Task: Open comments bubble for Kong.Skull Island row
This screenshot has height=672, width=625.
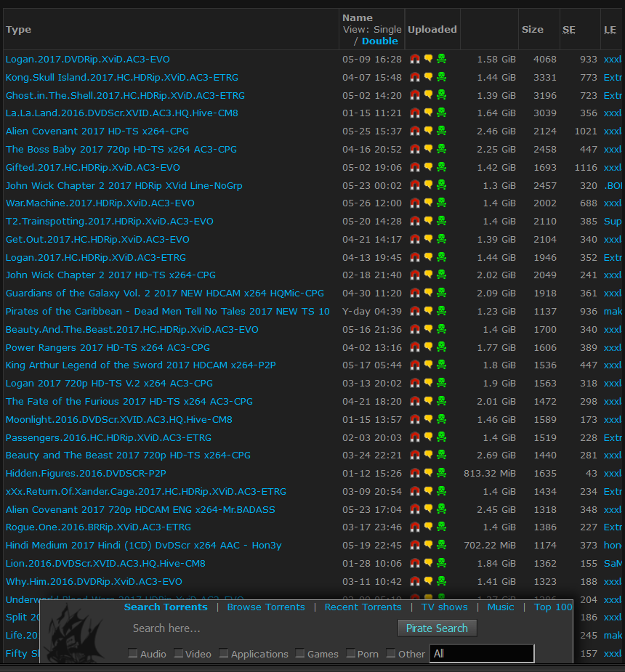Action: click(x=428, y=77)
